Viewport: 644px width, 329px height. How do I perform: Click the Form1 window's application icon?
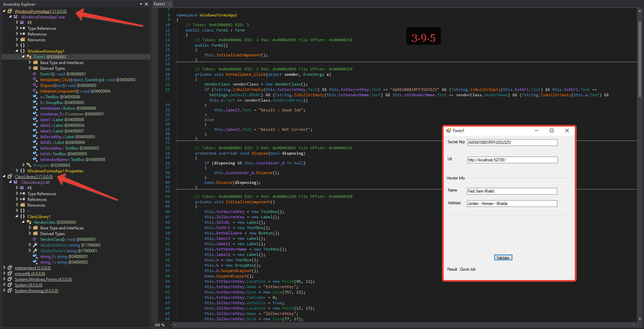[448, 131]
